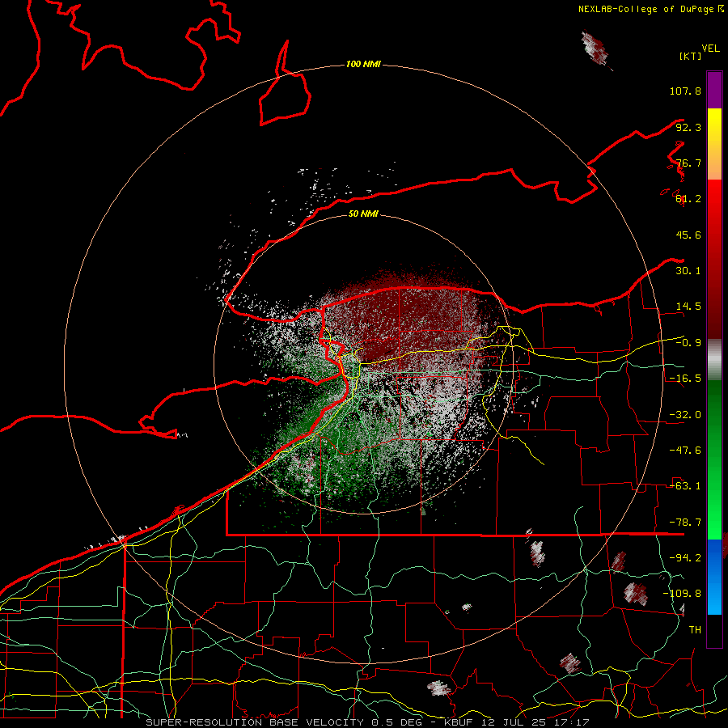Click the VEL legend title

point(710,49)
